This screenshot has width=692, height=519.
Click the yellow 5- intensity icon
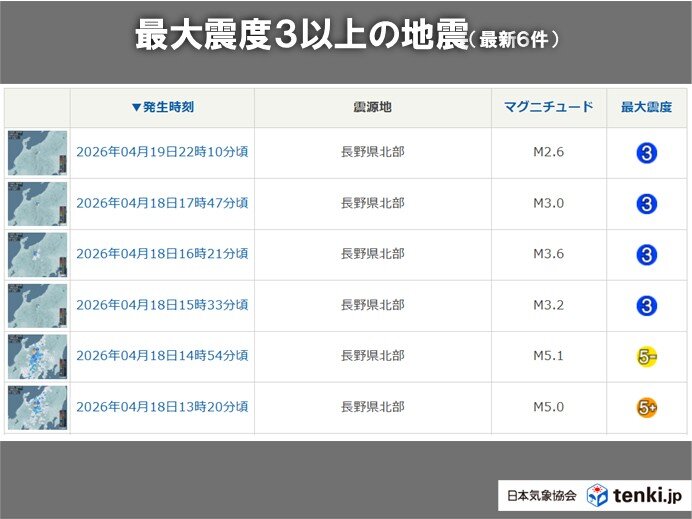[x=647, y=357]
